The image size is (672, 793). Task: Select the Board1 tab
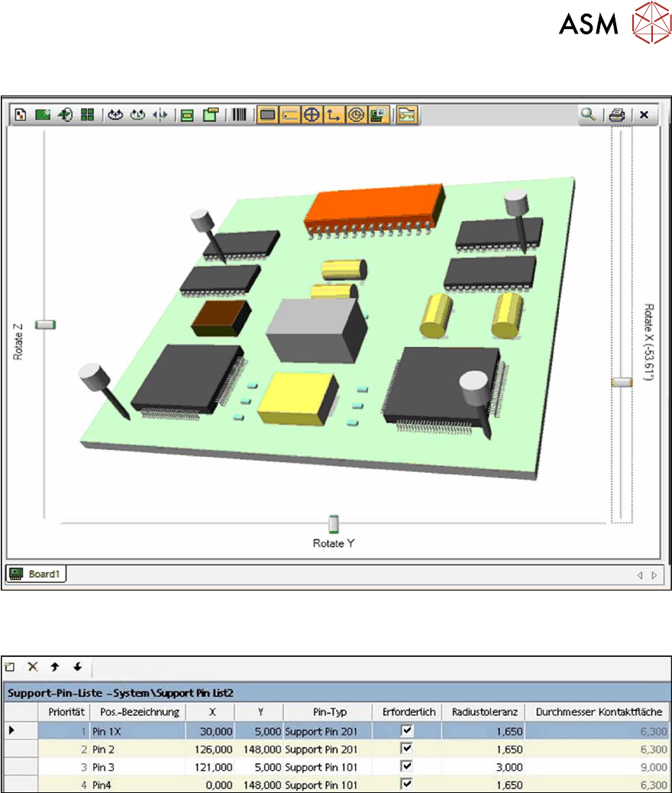[36, 574]
